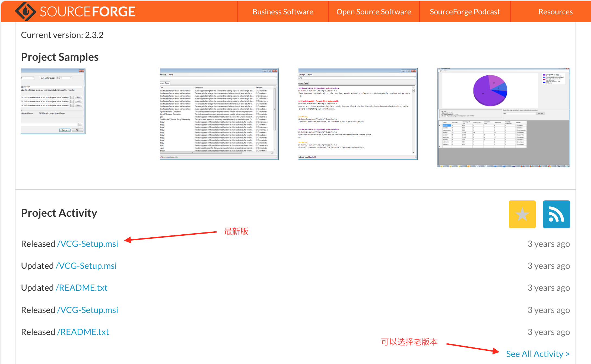Viewport: 591px width, 364px height.
Task: Open the Updated /VCG-Setup.msi activity link
Action: (x=86, y=266)
